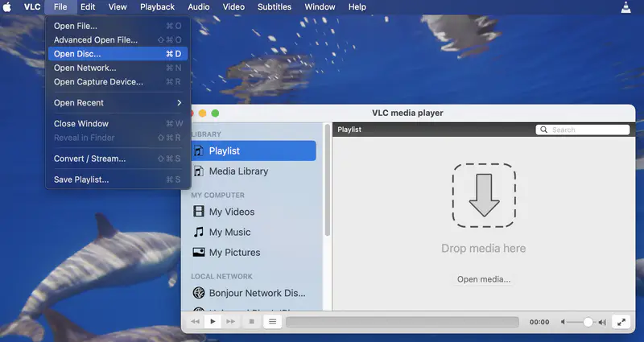Open the Apple menu
This screenshot has width=644, height=342.
click(x=7, y=7)
